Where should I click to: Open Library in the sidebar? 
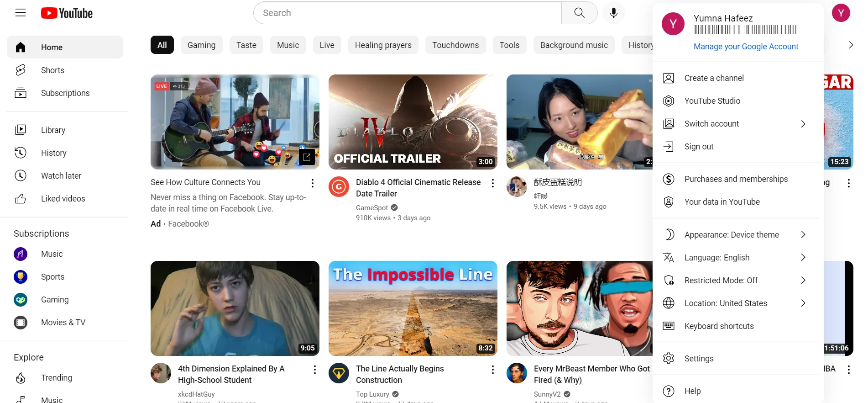[65, 130]
